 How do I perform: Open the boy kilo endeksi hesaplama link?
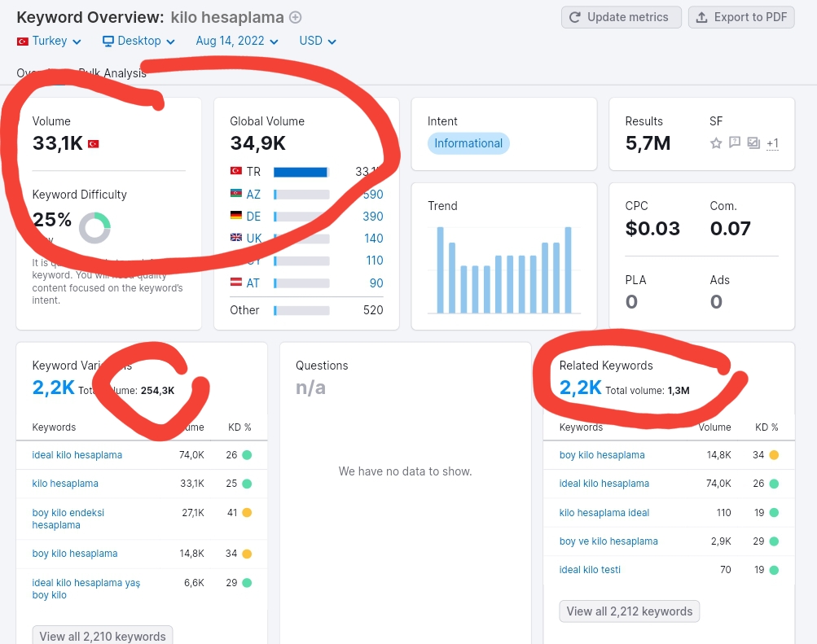click(x=68, y=519)
